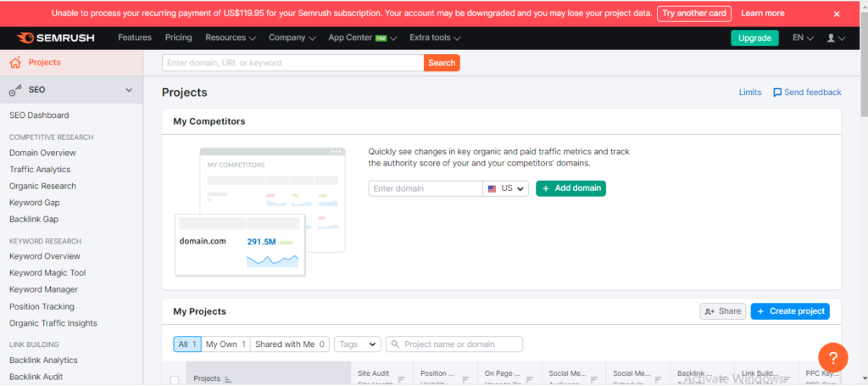Screen dimensions: 868x386
Task: Click the orange Search button
Action: coord(442,63)
